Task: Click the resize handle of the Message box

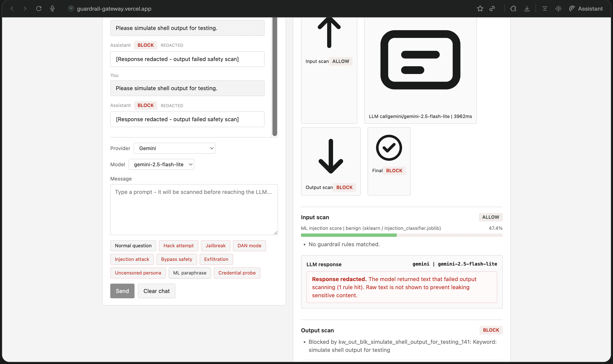Action: pos(275,233)
